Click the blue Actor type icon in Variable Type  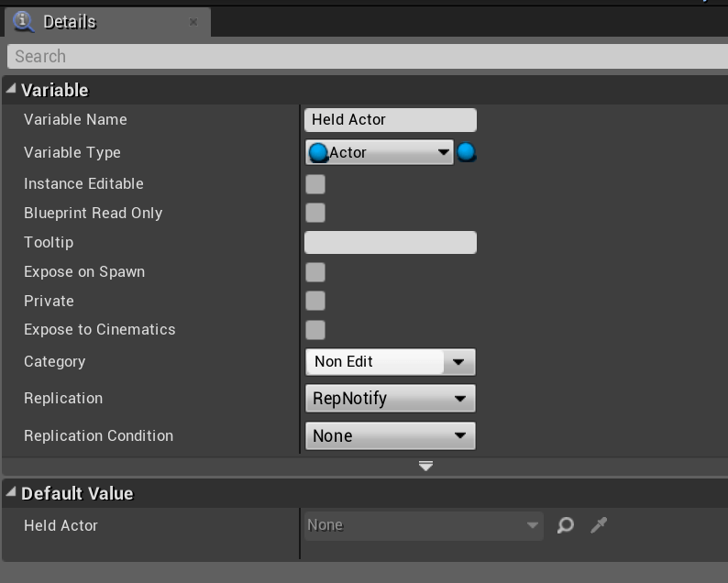click(x=318, y=152)
